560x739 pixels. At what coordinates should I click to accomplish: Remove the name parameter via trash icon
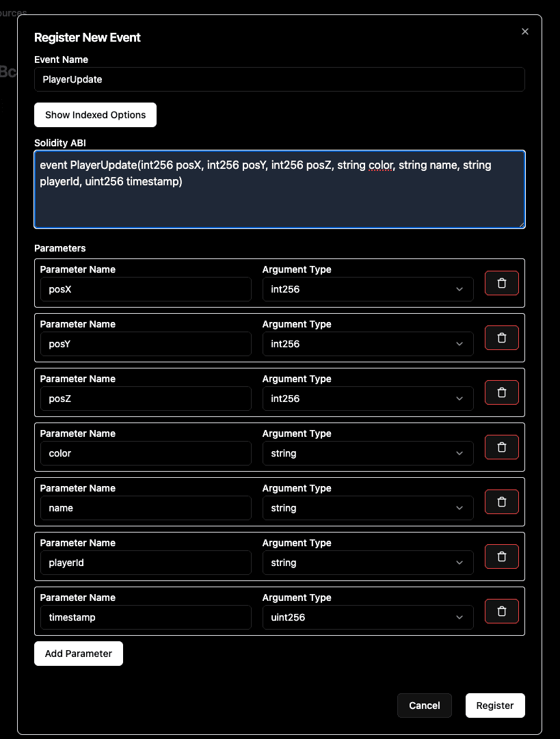[x=501, y=502]
